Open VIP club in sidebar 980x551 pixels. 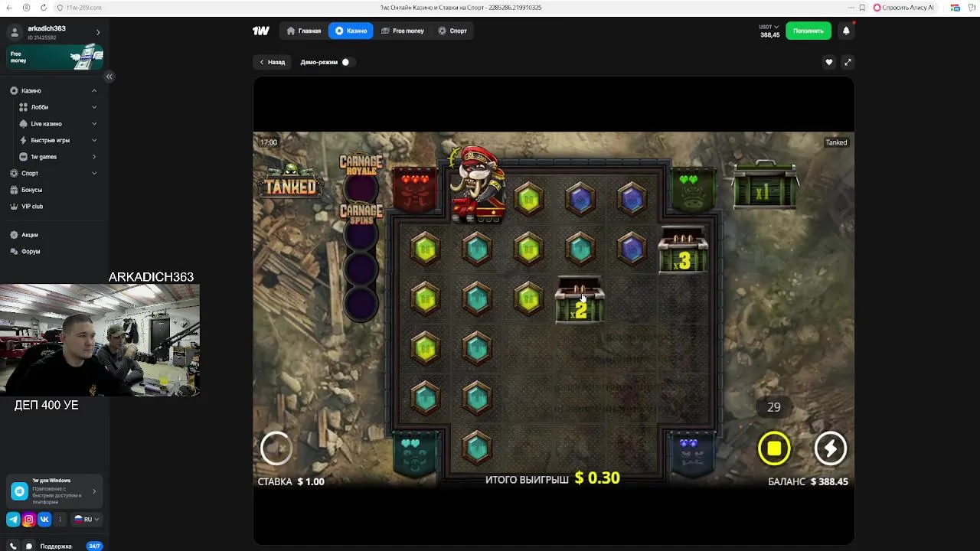point(32,207)
